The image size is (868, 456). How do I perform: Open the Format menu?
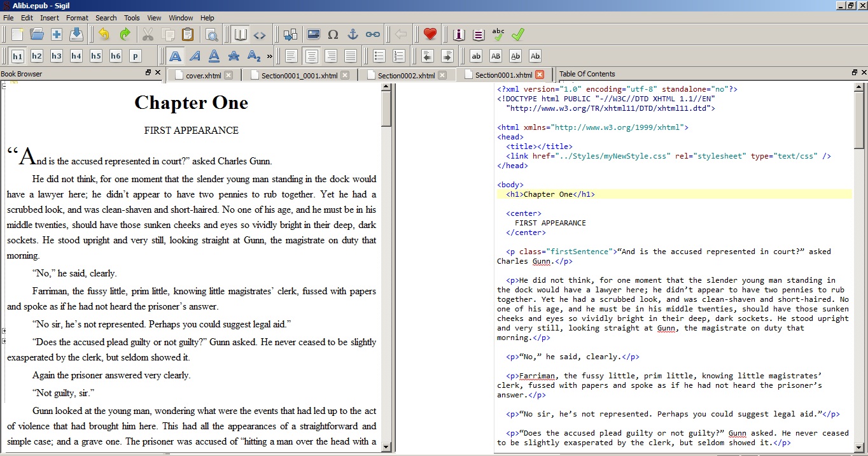[x=77, y=18]
